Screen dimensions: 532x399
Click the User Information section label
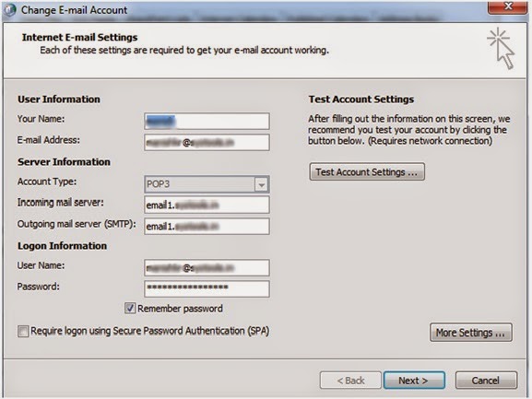(59, 99)
